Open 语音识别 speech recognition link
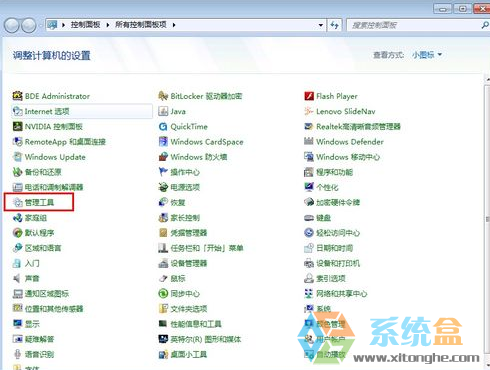Screen dimensions: 490x370 [39, 354]
